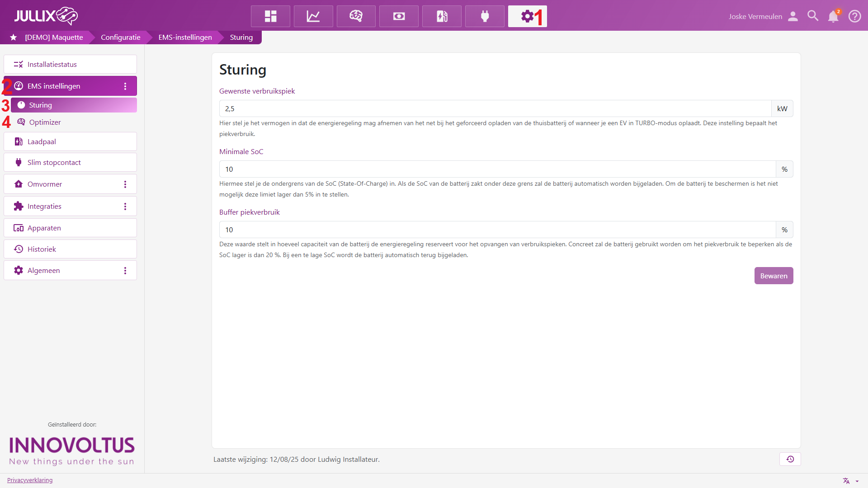
Task: Open the money banknote toolbar icon
Action: coord(399,16)
